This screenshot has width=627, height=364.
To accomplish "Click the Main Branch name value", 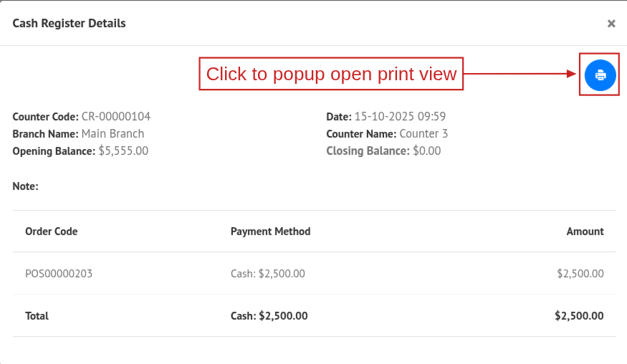I will pyautogui.click(x=113, y=133).
